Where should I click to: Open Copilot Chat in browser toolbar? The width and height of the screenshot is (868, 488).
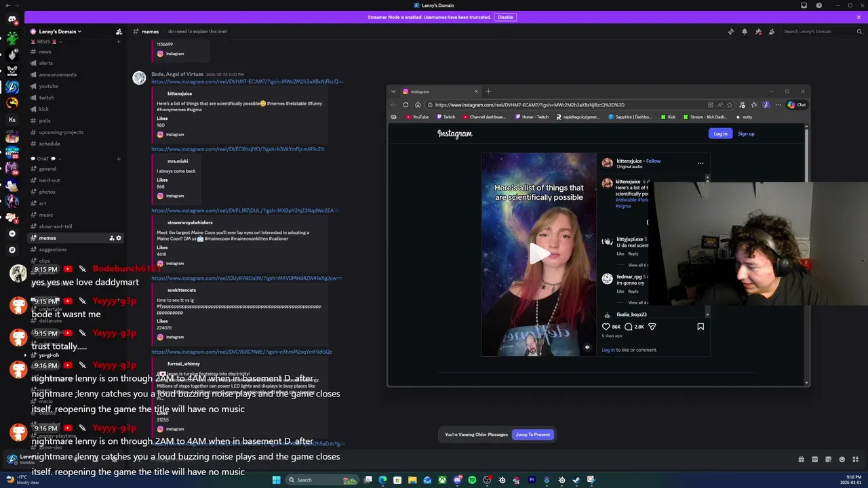797,105
